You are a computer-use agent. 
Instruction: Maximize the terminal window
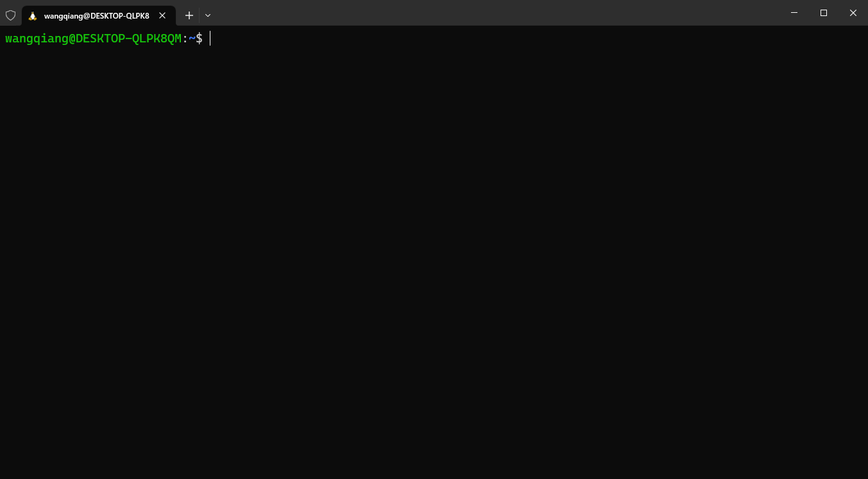point(824,13)
